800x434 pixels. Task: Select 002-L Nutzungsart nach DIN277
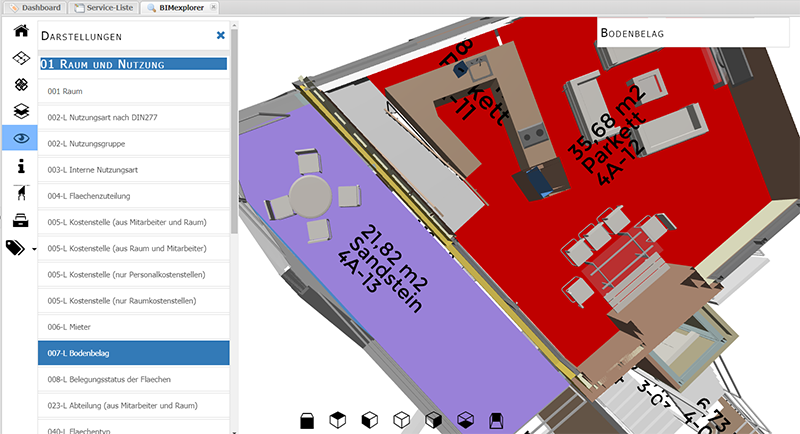coord(134,117)
